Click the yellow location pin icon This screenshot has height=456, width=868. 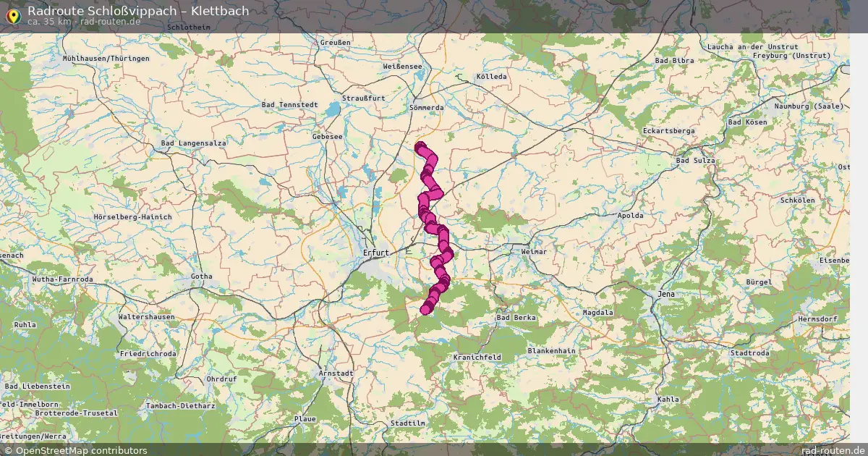(x=12, y=15)
